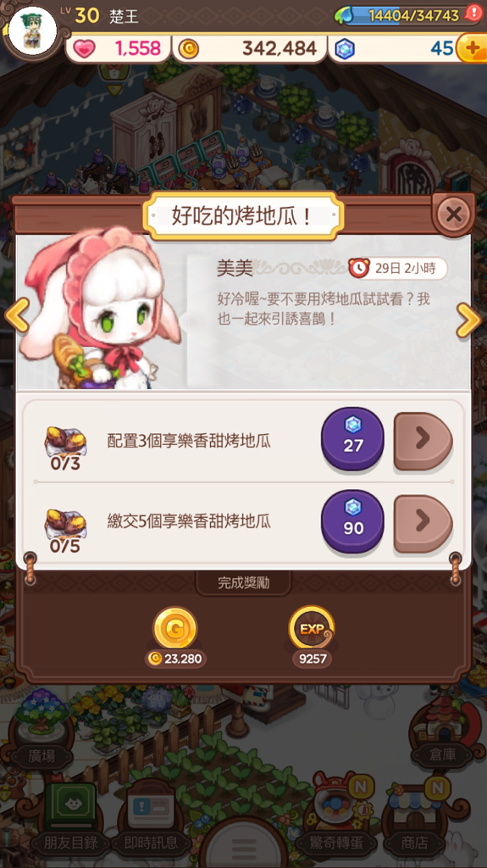Image resolution: width=487 pixels, height=868 pixels.
Task: Tap the red exclamation alert badge
Action: (473, 13)
